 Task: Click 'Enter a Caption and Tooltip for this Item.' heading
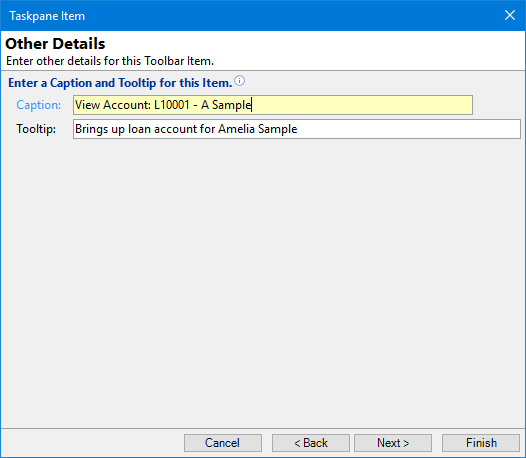[120, 83]
